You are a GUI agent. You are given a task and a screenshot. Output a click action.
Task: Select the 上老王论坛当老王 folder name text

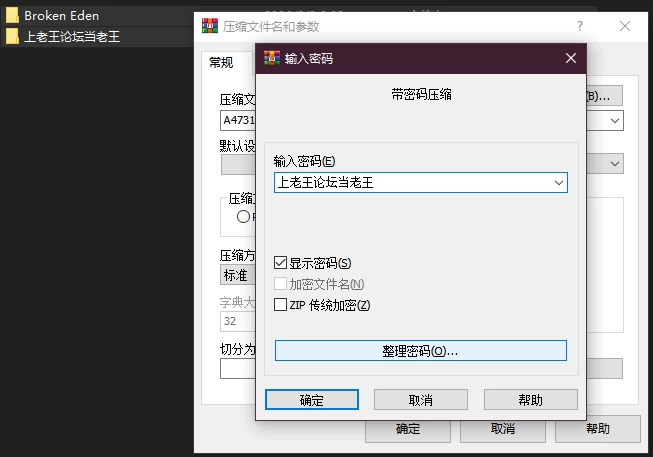(72, 37)
